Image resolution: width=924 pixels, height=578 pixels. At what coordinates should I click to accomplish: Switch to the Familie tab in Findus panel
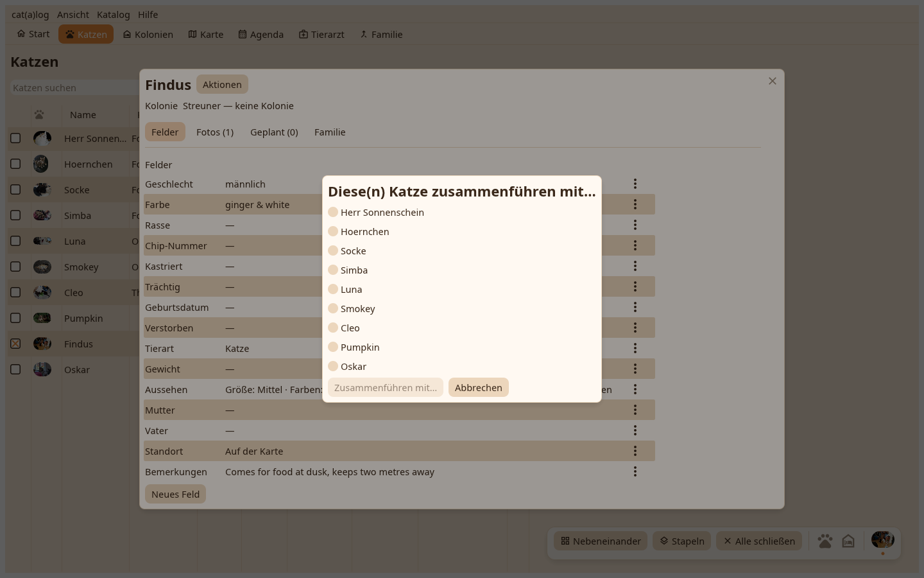330,132
